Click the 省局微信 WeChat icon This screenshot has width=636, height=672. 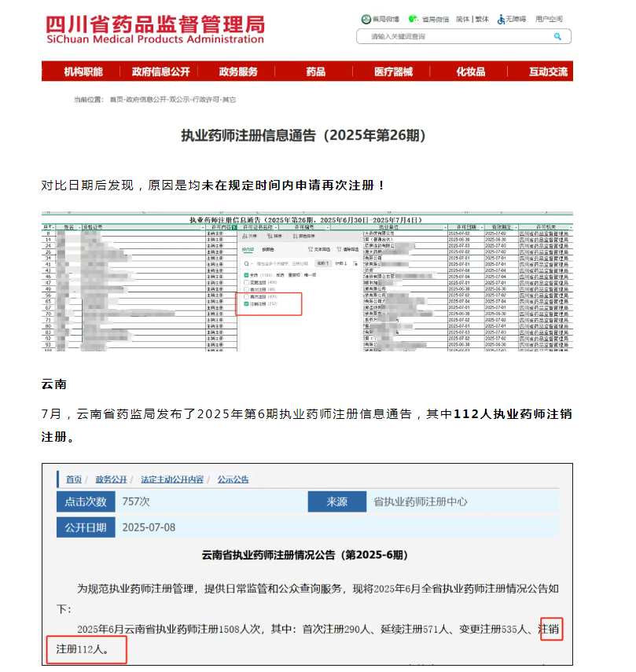click(x=414, y=20)
